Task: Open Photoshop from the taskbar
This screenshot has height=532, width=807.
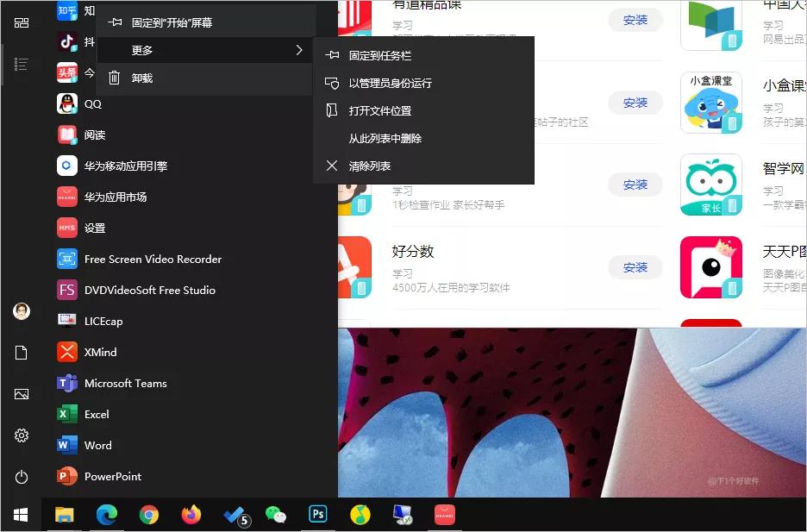Action: (x=317, y=514)
